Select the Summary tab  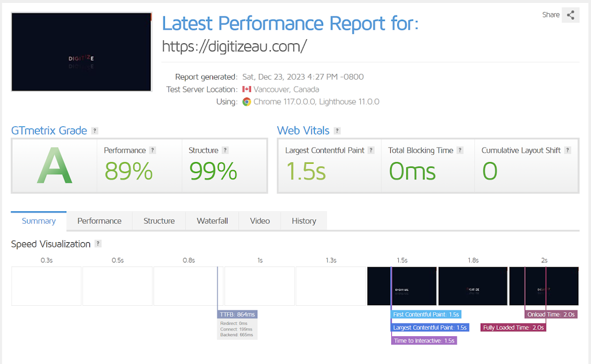39,221
